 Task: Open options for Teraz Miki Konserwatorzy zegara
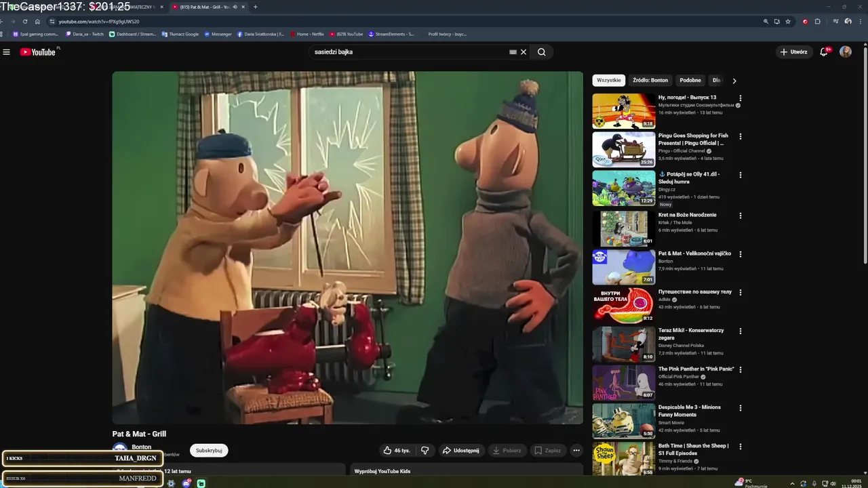741,331
